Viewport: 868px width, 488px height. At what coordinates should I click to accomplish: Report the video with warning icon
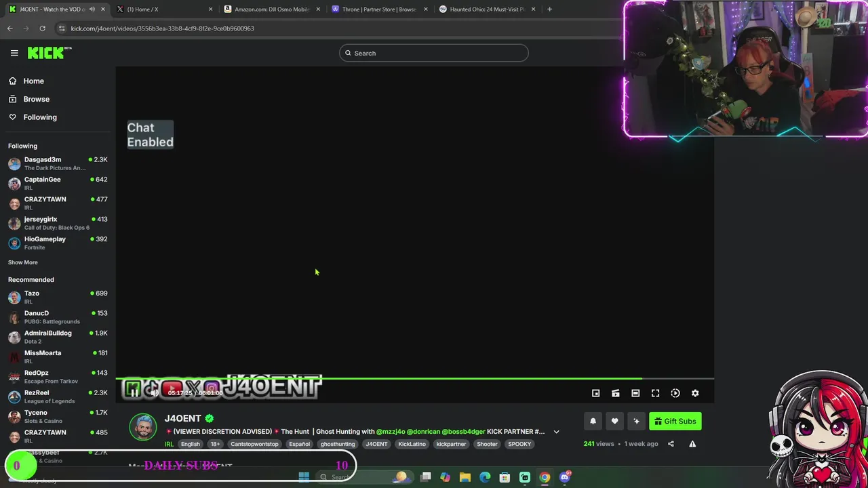point(692,444)
